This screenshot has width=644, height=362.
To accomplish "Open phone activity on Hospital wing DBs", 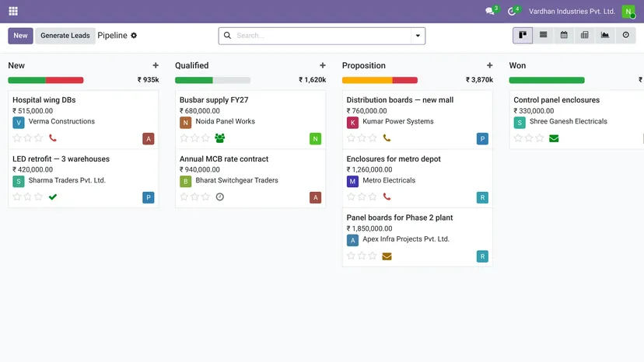I will tap(53, 138).
